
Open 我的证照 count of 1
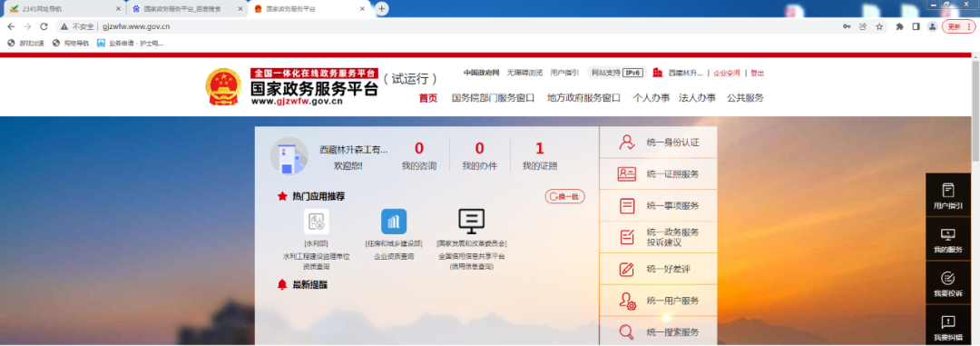point(540,155)
